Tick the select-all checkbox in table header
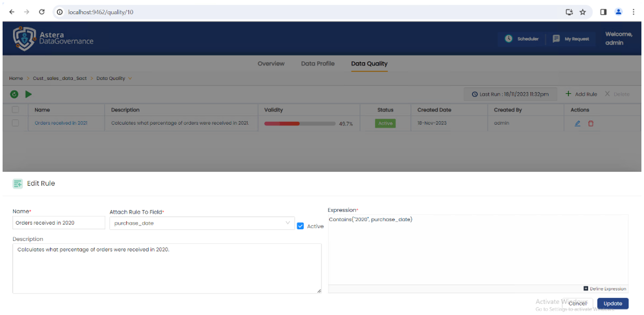 coord(15,110)
